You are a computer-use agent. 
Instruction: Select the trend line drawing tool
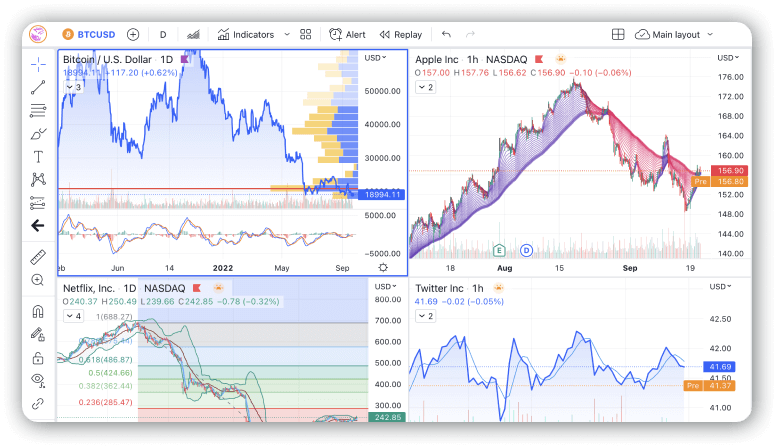(38, 87)
